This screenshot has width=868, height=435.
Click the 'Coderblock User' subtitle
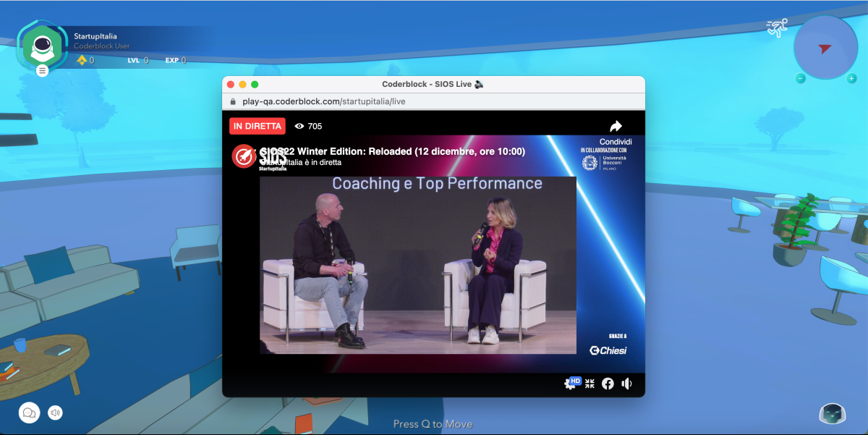tap(102, 46)
